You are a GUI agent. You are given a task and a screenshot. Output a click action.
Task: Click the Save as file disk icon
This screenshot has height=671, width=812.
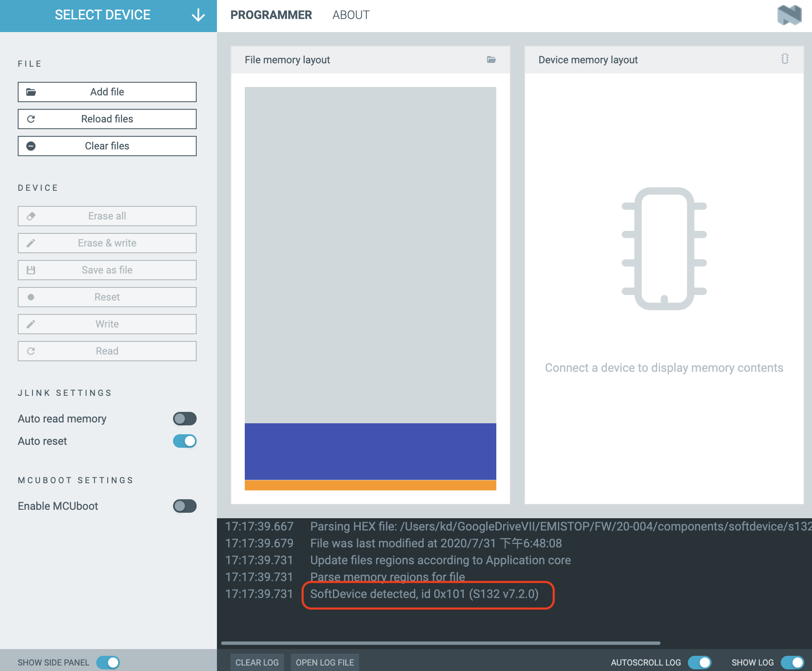(x=32, y=270)
